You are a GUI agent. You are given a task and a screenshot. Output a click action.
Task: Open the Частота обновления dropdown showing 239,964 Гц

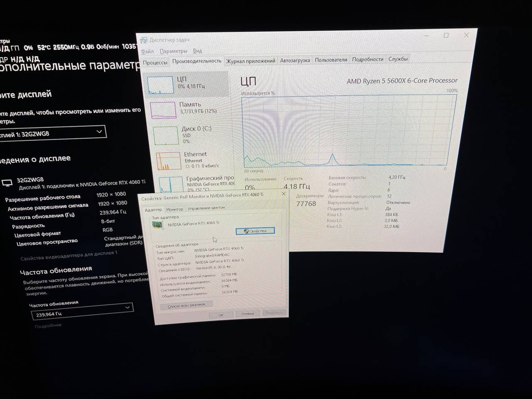(x=82, y=311)
